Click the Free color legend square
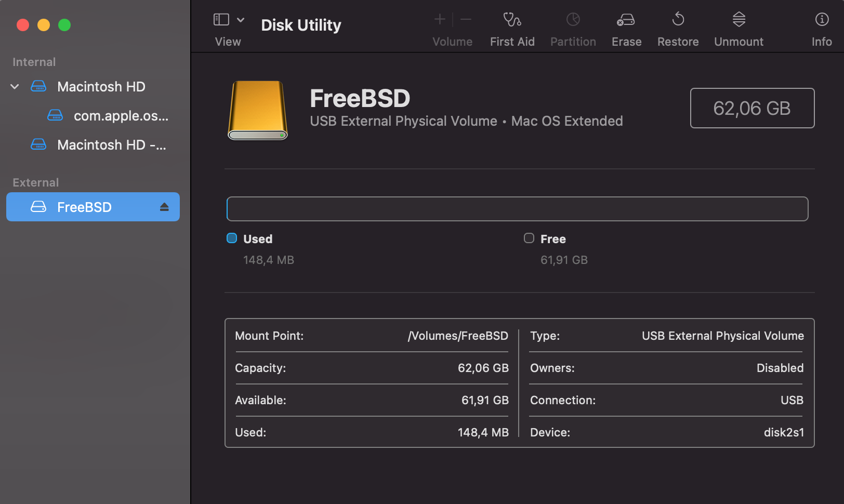The height and width of the screenshot is (504, 844). (529, 238)
